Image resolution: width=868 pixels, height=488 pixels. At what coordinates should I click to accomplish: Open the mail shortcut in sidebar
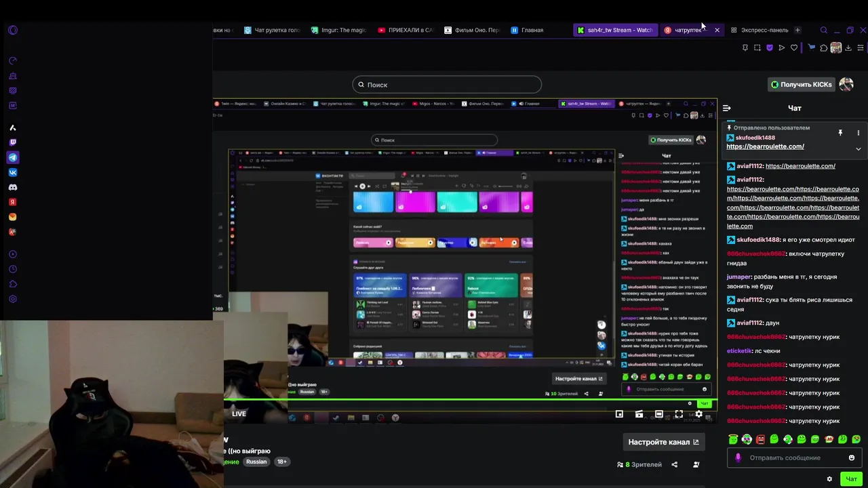[x=13, y=217]
